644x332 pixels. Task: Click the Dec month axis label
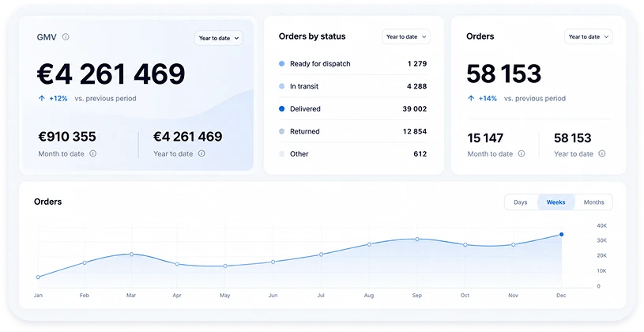pyautogui.click(x=561, y=295)
